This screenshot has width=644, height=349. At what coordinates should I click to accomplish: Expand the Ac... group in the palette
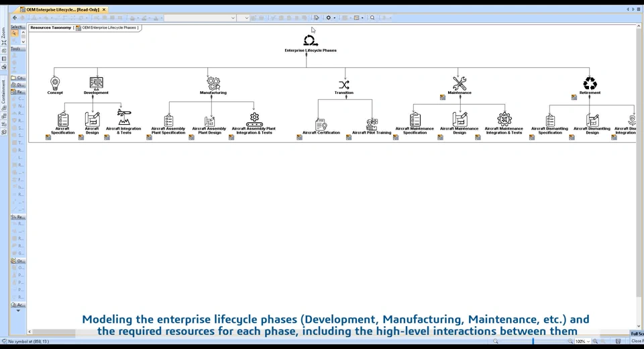pyautogui.click(x=18, y=305)
